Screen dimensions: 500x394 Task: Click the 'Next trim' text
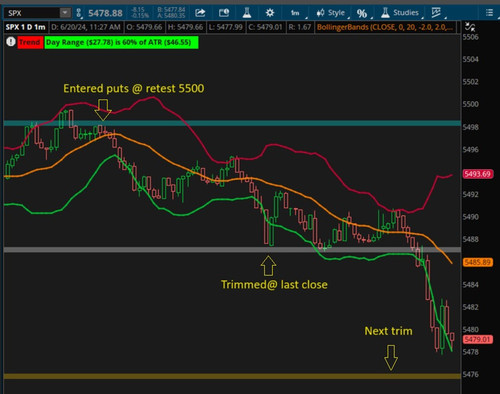click(x=388, y=331)
